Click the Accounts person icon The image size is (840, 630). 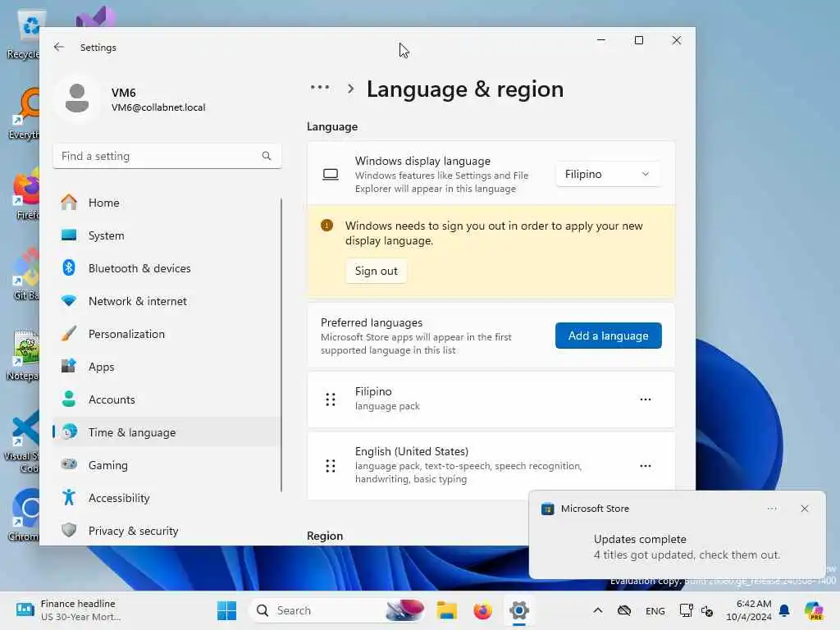click(x=69, y=399)
